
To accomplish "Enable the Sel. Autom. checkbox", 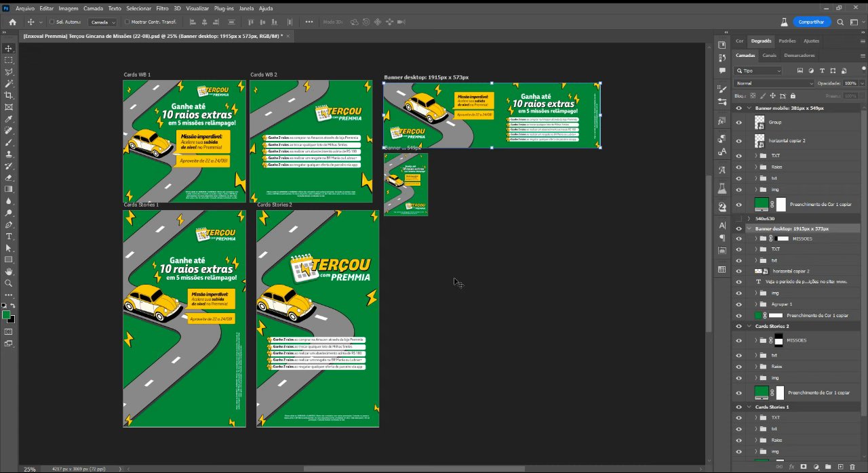I will 51,22.
